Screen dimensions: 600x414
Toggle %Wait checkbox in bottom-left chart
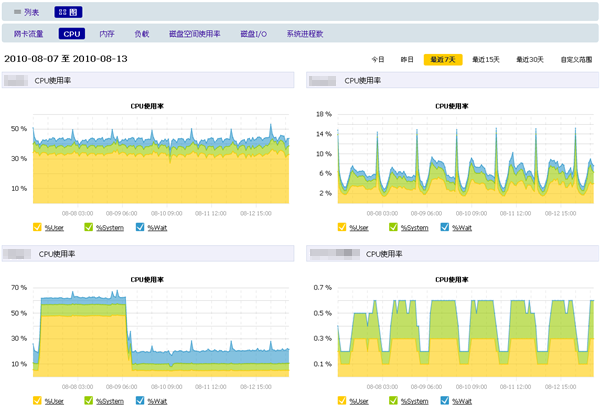pos(140,401)
